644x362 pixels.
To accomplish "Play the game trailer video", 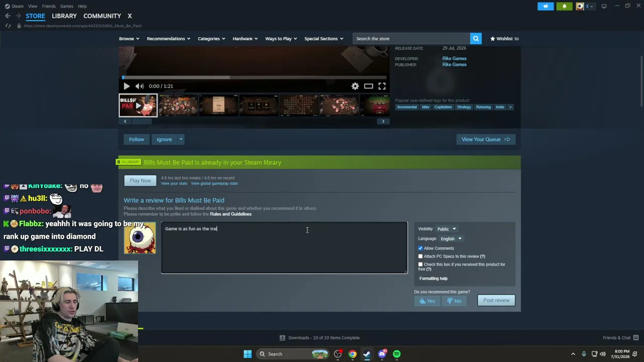I will click(126, 86).
